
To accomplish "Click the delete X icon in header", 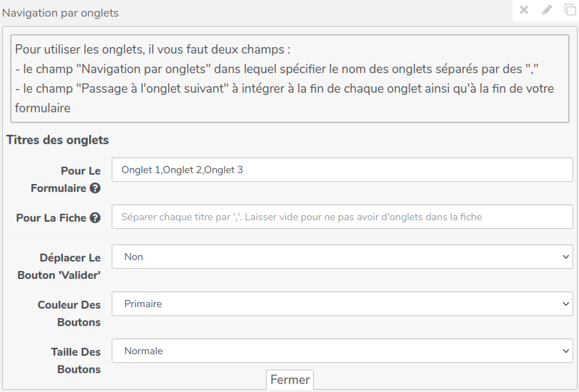I will tap(524, 10).
